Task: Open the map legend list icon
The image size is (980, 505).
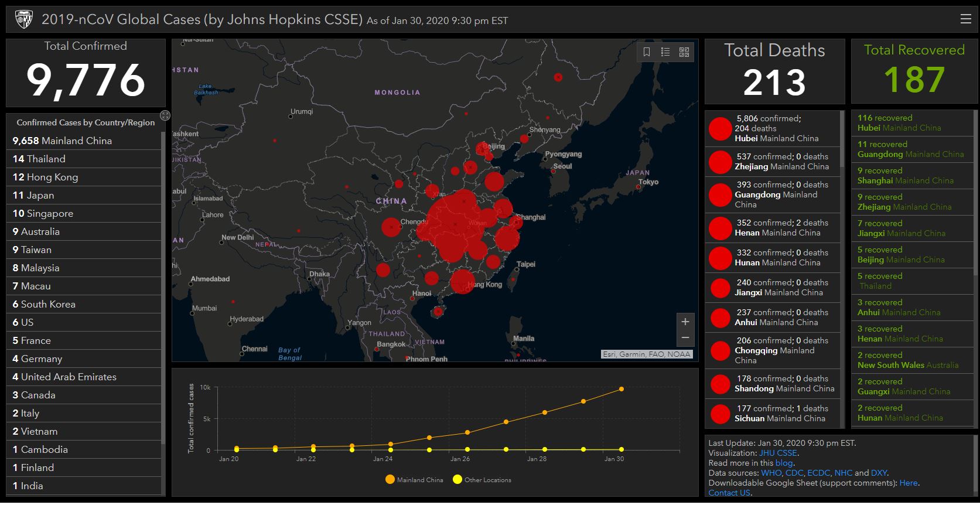Action: coord(665,52)
